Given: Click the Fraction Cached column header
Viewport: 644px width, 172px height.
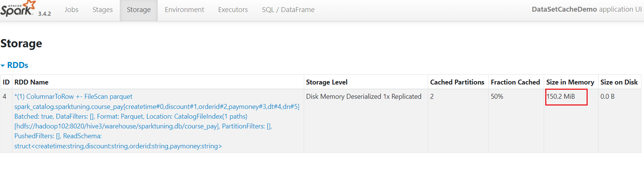Looking at the screenshot, I should click(x=515, y=82).
